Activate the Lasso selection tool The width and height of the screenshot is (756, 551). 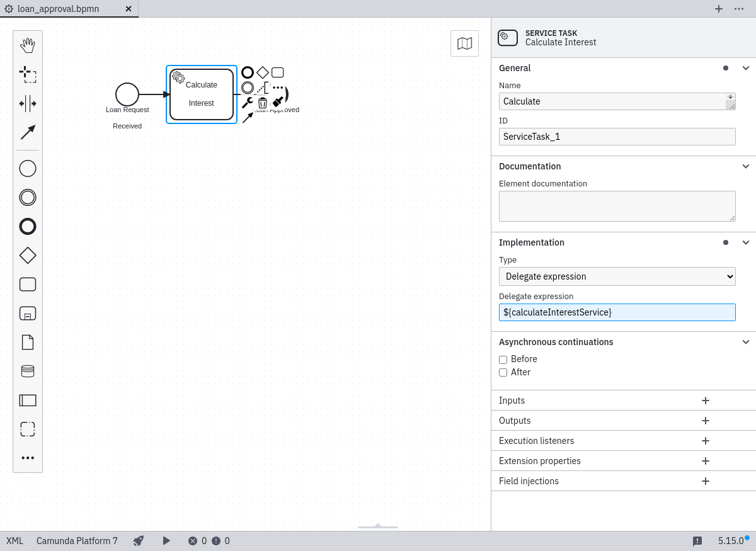tap(28, 74)
